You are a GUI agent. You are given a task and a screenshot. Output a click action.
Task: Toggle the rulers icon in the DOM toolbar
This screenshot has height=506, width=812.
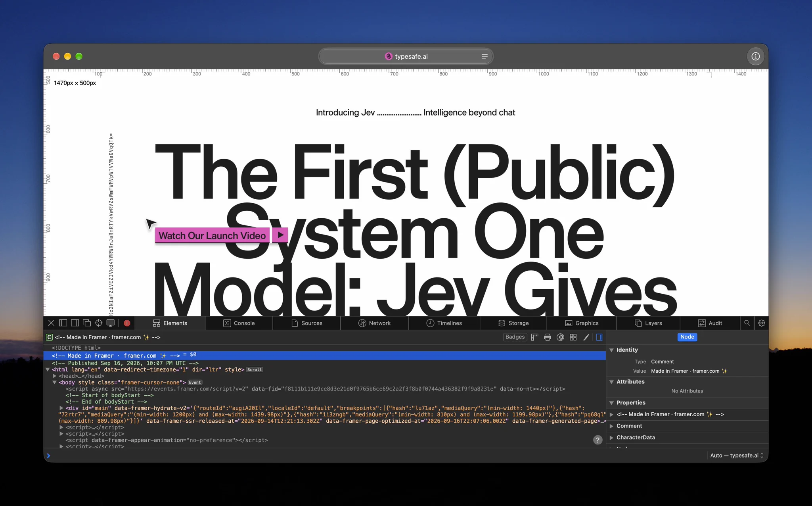click(x=534, y=337)
